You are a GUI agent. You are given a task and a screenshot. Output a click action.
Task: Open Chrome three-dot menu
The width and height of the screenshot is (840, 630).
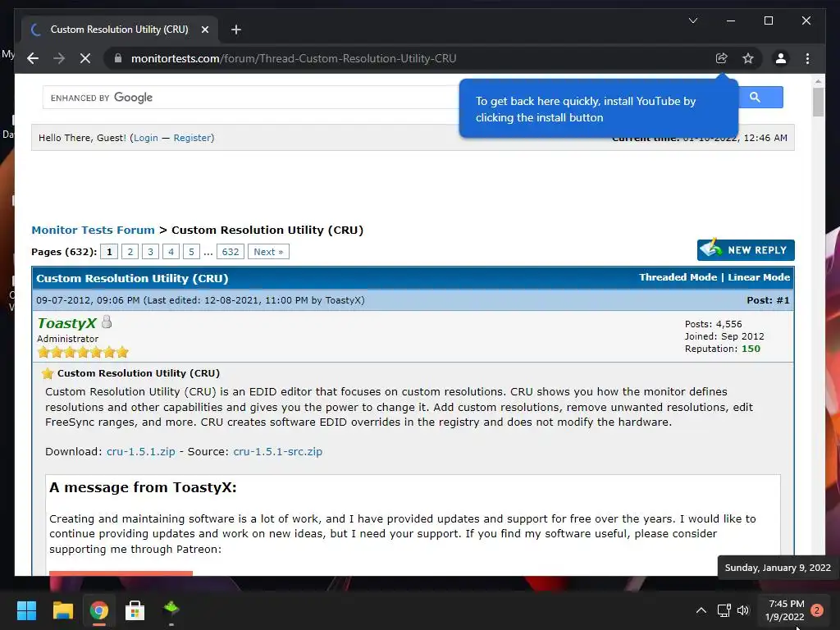tap(807, 58)
